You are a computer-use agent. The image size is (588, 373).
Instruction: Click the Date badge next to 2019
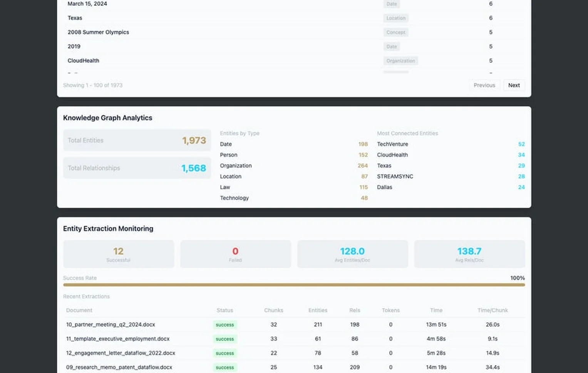click(x=391, y=46)
